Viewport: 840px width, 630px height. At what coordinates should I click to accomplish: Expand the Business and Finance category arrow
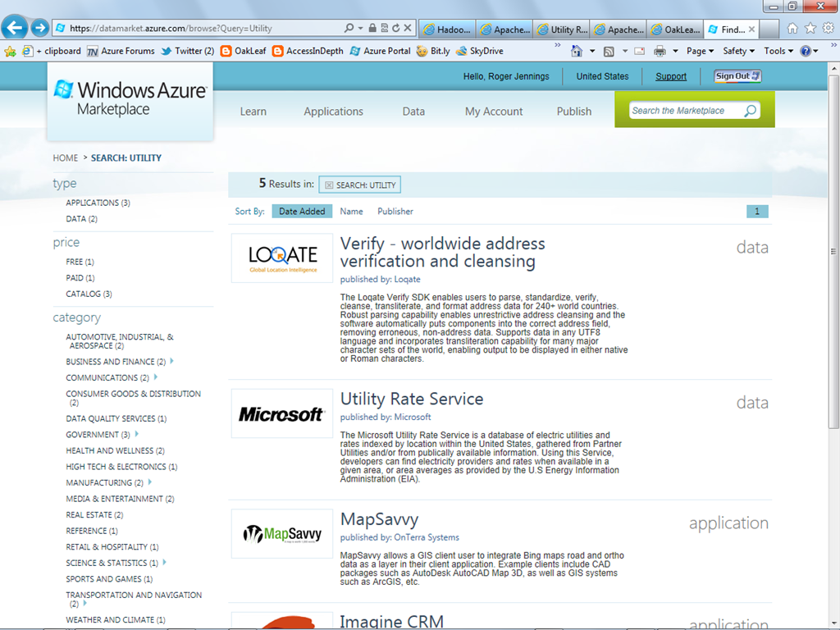(172, 361)
